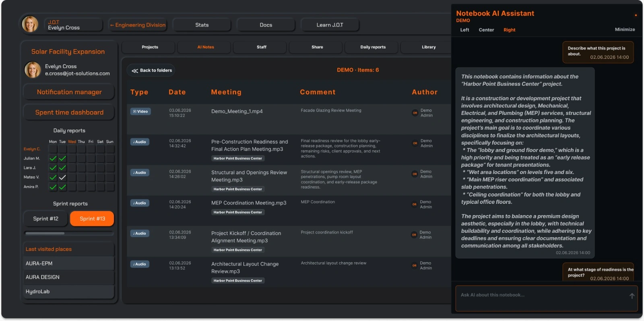Open Learn J.O.T in top navigation
644x321 pixels.
coord(330,25)
